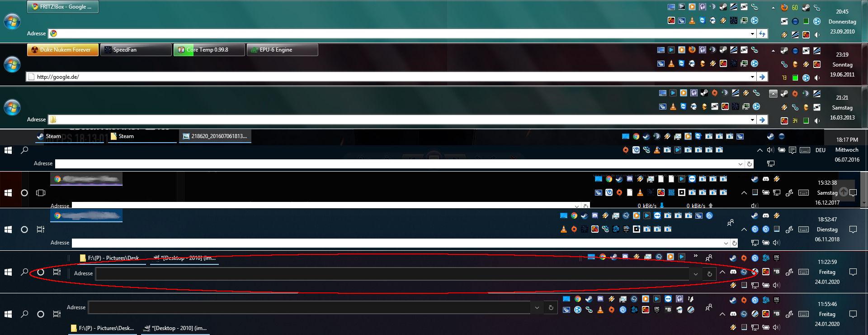Click Windows Start in 06.11.2018 taskbar
The height and width of the screenshot is (335, 868).
(x=8, y=230)
